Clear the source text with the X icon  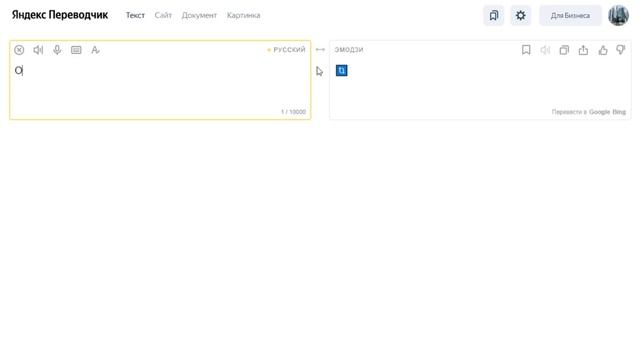[19, 50]
